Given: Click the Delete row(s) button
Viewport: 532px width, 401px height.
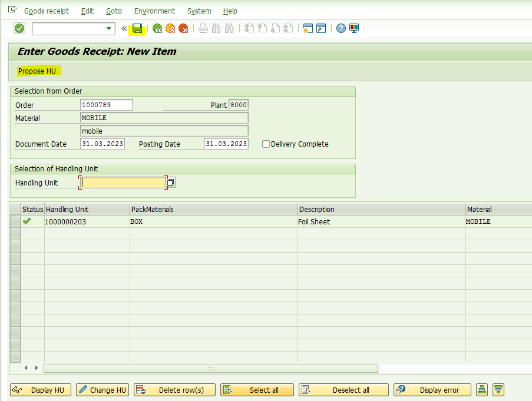Looking at the screenshot, I should click(x=175, y=390).
